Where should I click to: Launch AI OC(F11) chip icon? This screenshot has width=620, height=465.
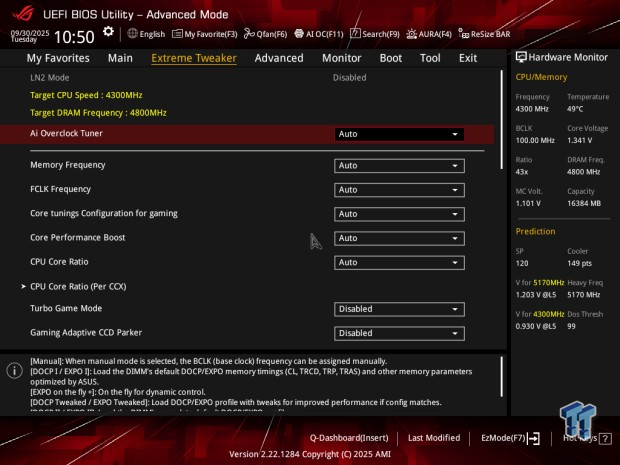pyautogui.click(x=299, y=34)
